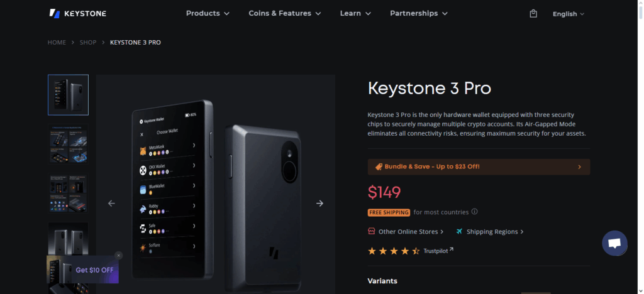Open the Partnerships menu
This screenshot has height=294, width=644.
click(x=418, y=13)
